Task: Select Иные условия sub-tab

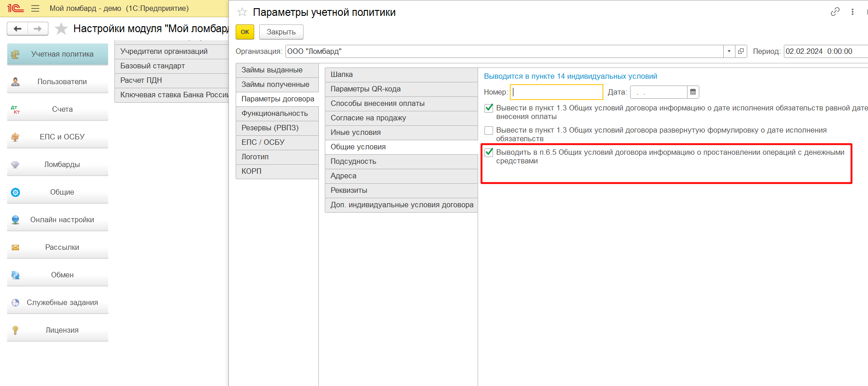Action: coord(401,133)
